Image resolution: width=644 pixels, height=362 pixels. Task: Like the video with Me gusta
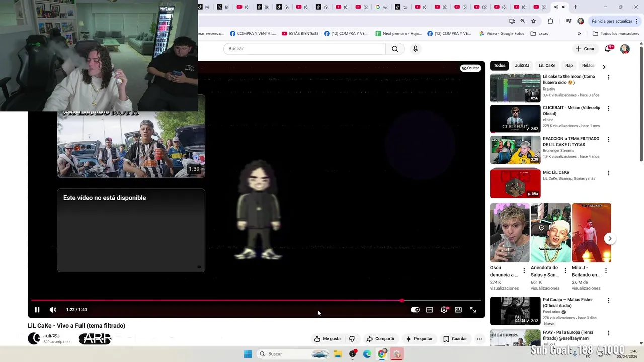point(328,339)
